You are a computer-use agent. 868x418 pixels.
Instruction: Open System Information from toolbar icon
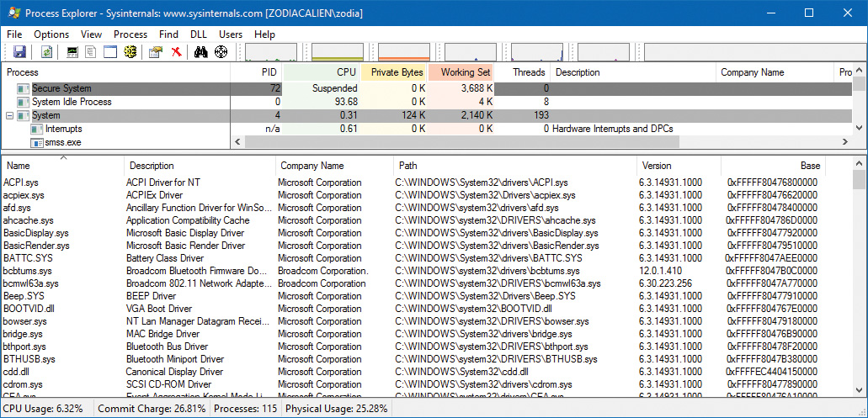point(72,52)
